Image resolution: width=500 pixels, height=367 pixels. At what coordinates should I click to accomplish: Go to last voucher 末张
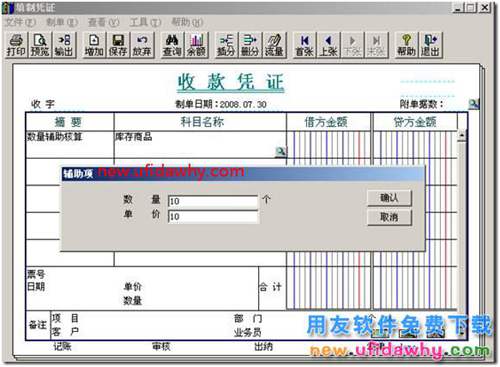(376, 45)
